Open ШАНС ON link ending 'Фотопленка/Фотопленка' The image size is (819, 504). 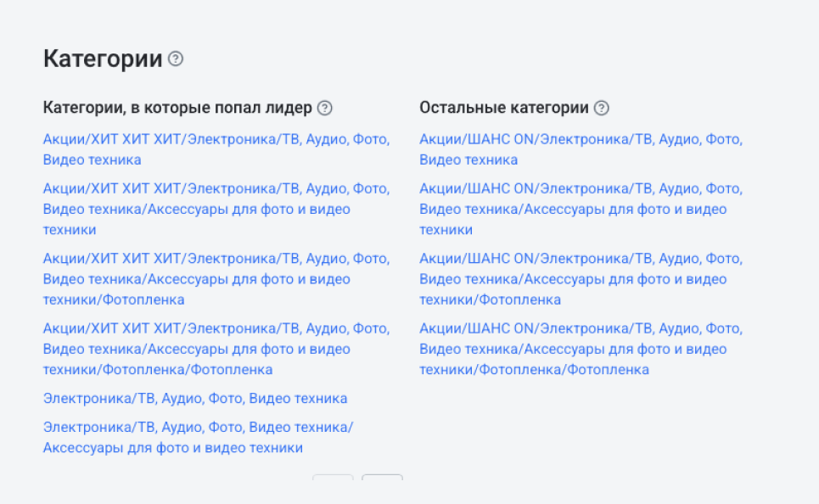pyautogui.click(x=581, y=349)
